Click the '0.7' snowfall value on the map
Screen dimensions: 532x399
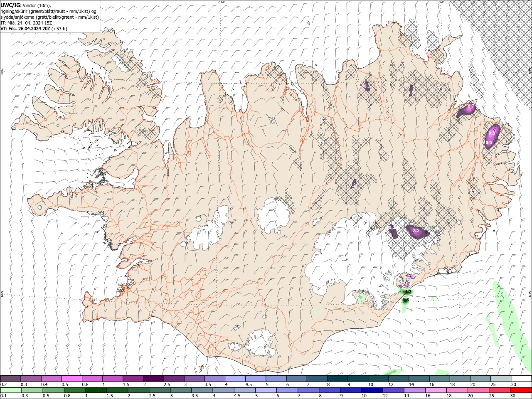coord(470,107)
